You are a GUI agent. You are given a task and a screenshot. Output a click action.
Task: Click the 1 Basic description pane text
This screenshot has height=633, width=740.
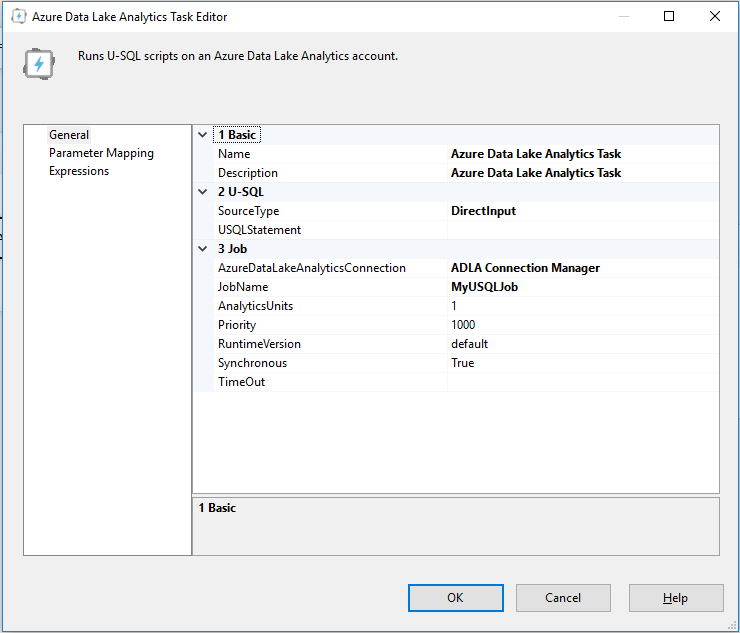pos(217,508)
